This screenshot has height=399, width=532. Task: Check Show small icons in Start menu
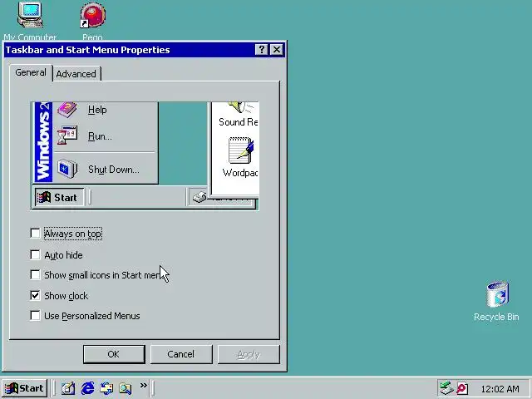pos(35,275)
